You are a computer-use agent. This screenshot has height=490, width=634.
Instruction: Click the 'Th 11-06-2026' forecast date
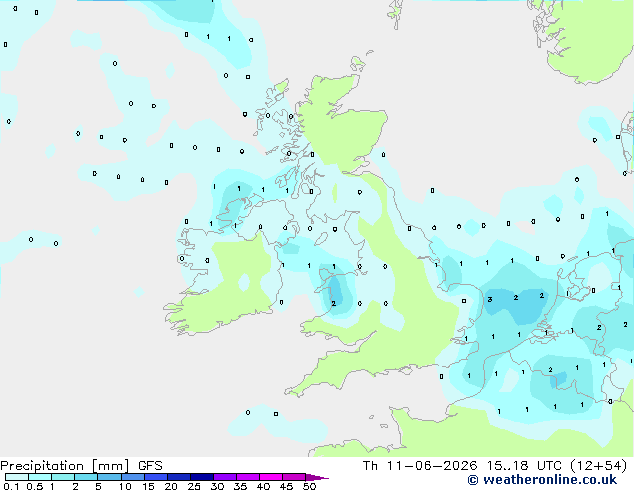point(420,466)
